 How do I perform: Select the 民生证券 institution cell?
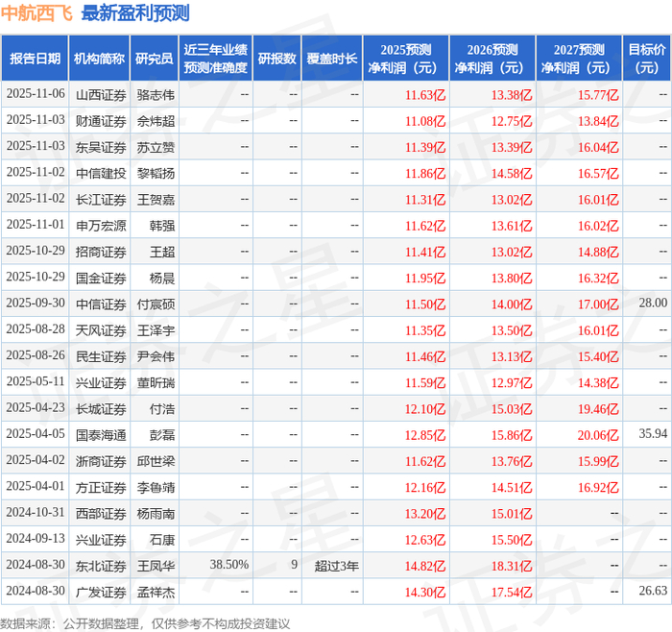(101, 356)
